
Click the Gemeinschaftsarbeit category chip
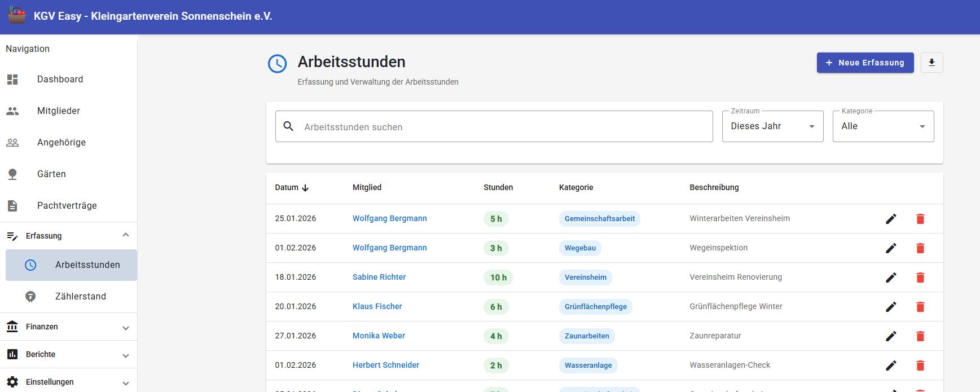600,219
